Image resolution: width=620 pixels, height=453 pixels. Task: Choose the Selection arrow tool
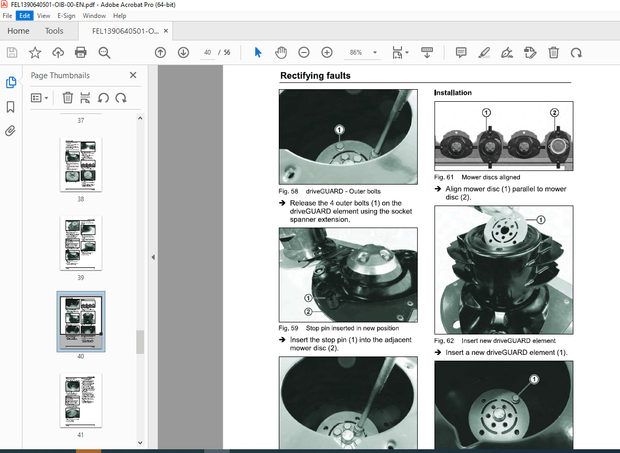point(258,53)
